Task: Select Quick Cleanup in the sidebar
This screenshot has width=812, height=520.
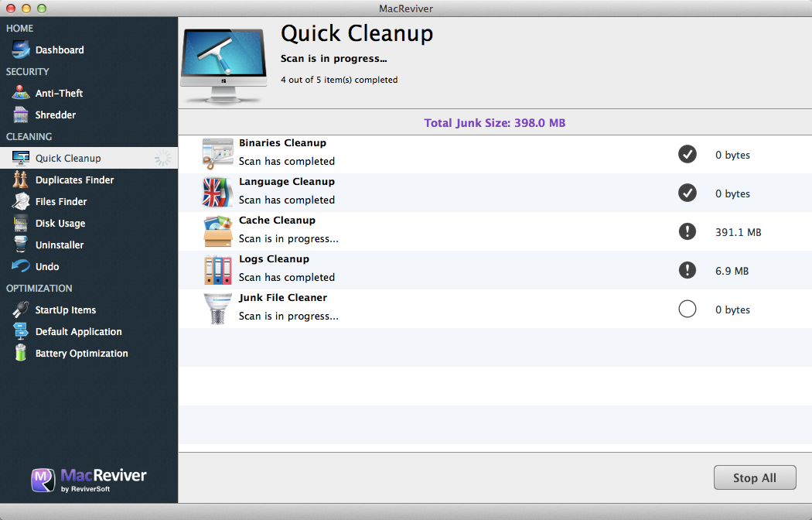Action: (68, 159)
